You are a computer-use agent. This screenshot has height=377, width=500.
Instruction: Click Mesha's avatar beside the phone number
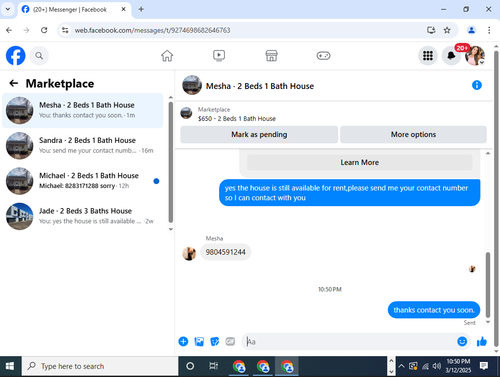189,254
